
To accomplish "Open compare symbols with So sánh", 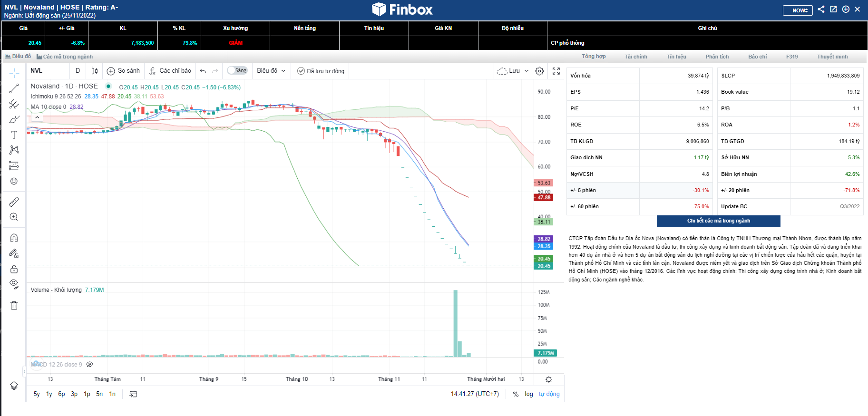I will click(x=124, y=71).
